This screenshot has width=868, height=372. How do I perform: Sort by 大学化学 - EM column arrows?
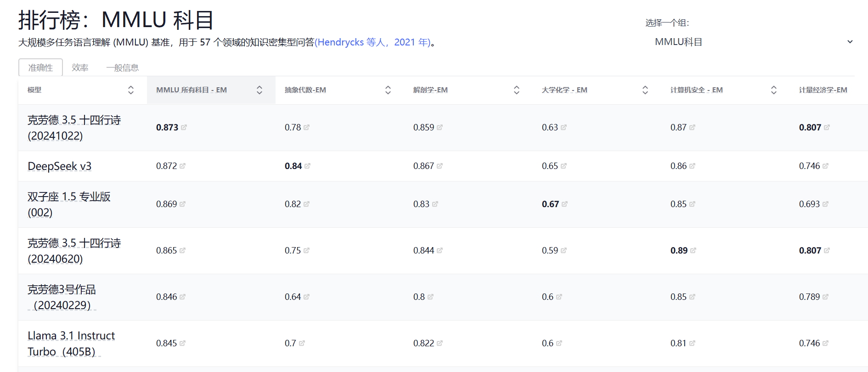click(645, 90)
